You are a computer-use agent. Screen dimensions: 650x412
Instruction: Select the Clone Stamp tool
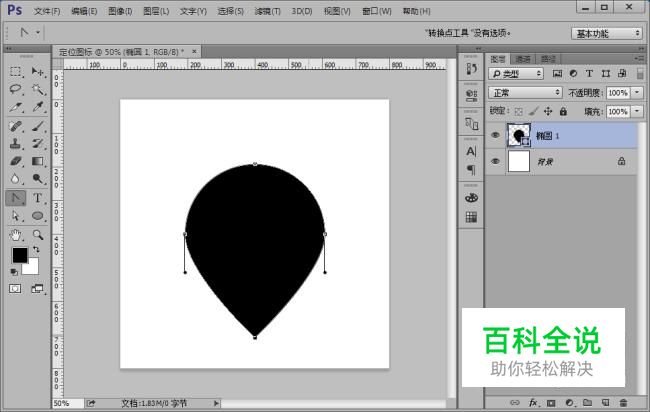tap(16, 143)
